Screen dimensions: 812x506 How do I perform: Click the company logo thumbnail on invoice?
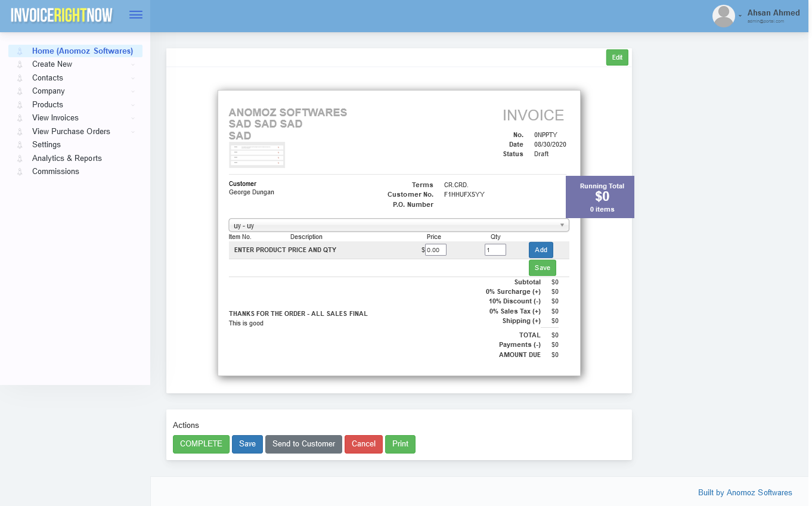point(257,155)
